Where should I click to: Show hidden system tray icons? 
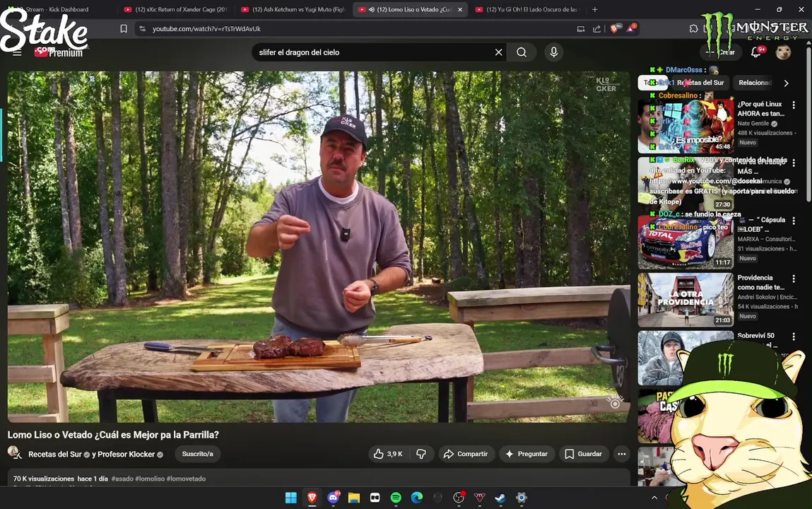pyautogui.click(x=654, y=498)
